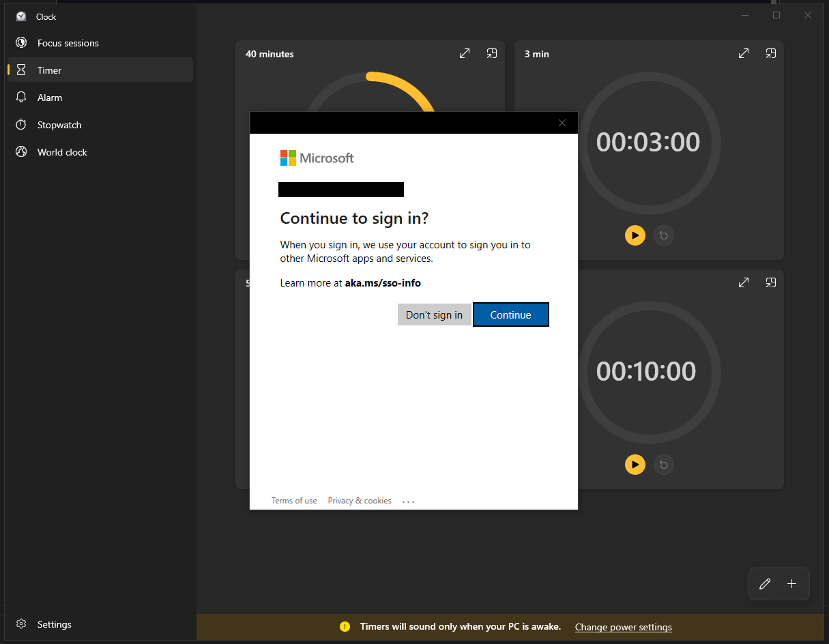The image size is (829, 644).
Task: Click the edit timers pencil icon
Action: click(765, 584)
